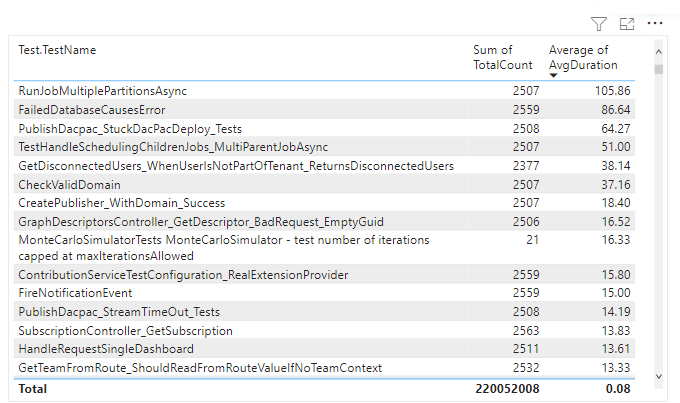Select the MonteCarloSimulatorTests row
This screenshot has height=403, width=680.
coord(224,247)
